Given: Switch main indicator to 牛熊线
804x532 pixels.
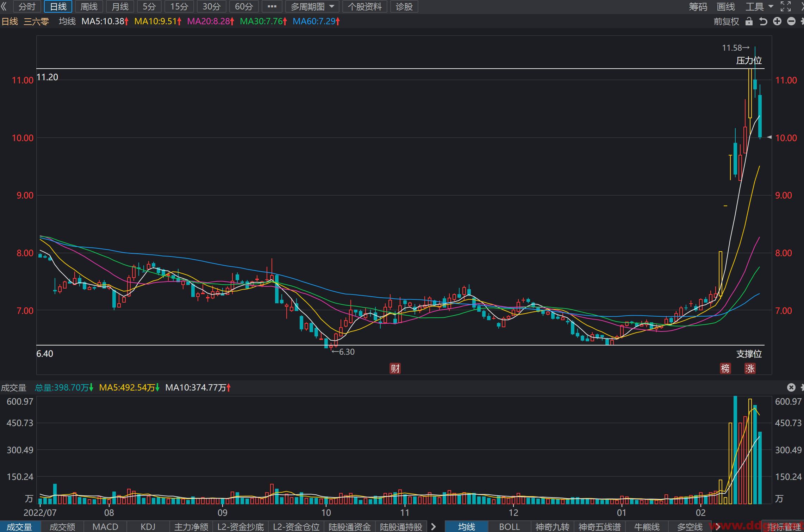Looking at the screenshot, I should [x=647, y=527].
